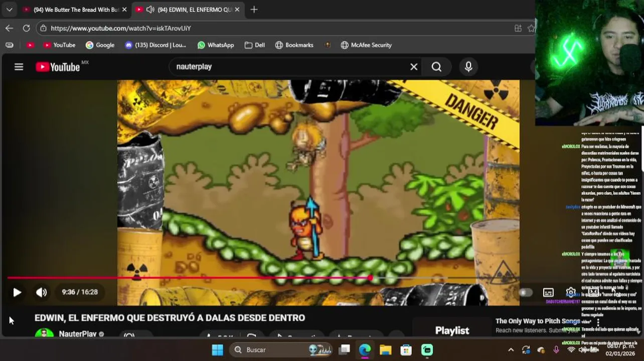
Task: Open a new browser tab
Action: [x=254, y=10]
